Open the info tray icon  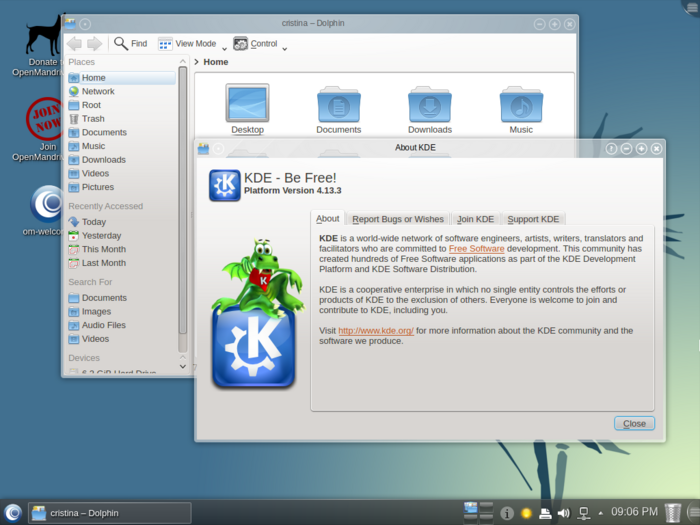pyautogui.click(x=507, y=513)
